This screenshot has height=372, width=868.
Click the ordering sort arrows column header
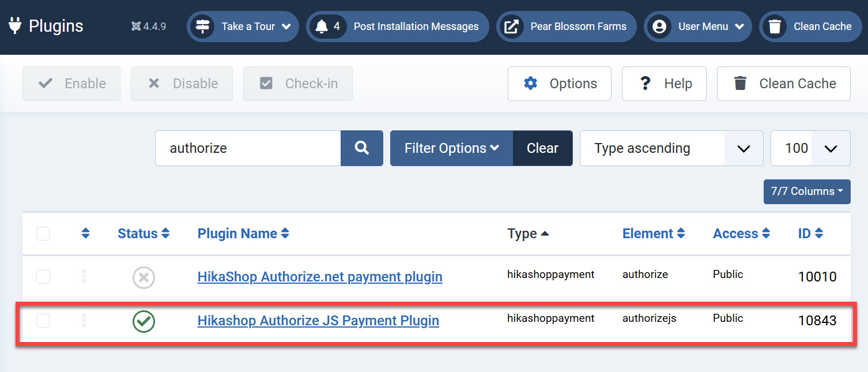(85, 234)
